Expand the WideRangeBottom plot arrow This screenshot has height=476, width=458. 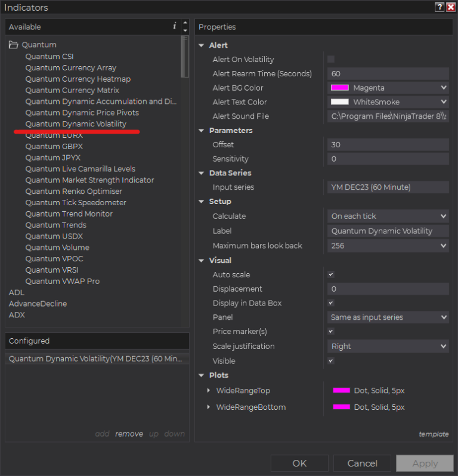pyautogui.click(x=208, y=407)
